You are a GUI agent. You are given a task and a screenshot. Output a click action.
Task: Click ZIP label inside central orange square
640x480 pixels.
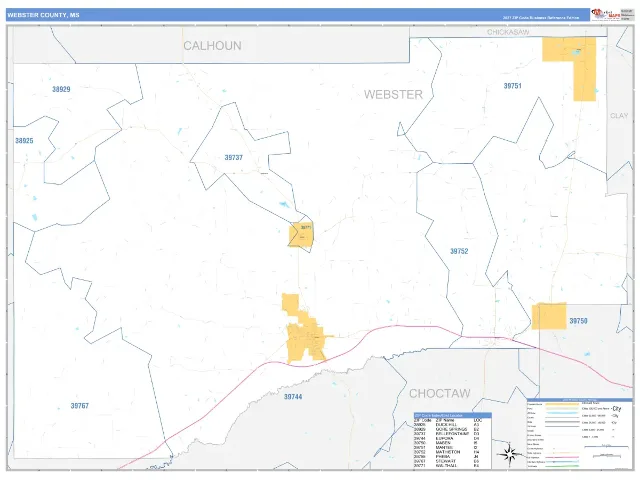(306, 228)
